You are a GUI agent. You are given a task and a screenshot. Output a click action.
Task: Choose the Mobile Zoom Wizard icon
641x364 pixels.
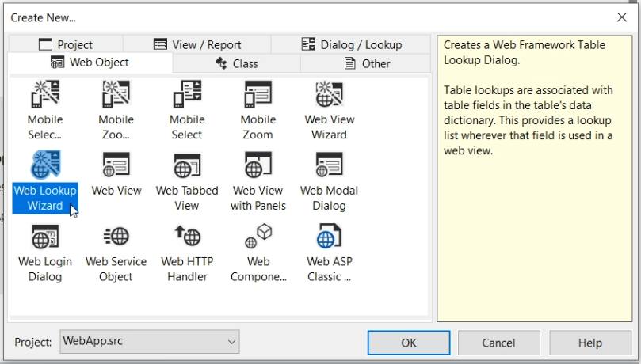tap(116, 95)
